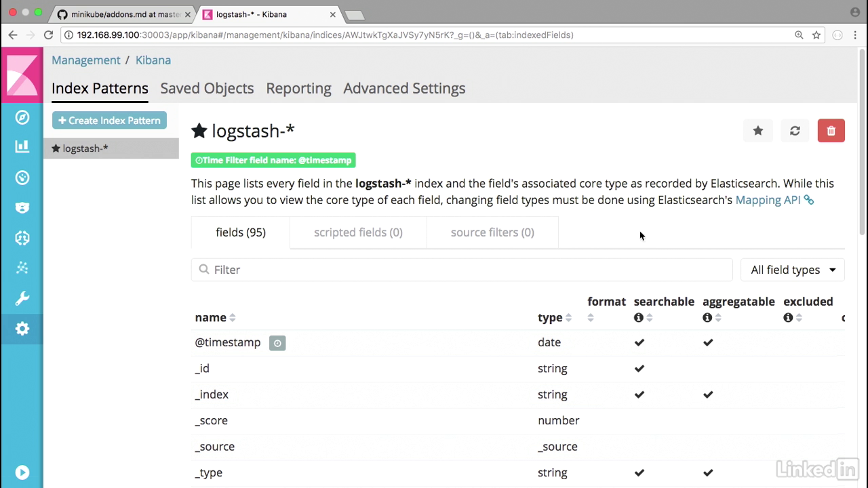Delete the index pattern using the red trash button
Image resolution: width=868 pixels, height=488 pixels.
coord(831,131)
